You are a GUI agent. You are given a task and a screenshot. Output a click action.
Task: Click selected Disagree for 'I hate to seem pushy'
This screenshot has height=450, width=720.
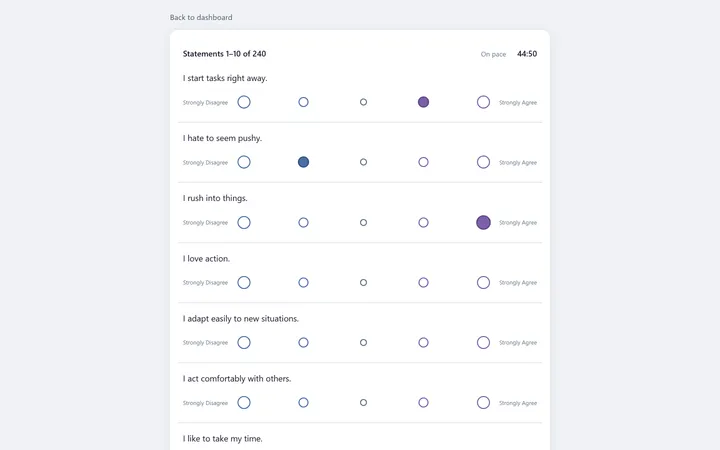coord(304,162)
